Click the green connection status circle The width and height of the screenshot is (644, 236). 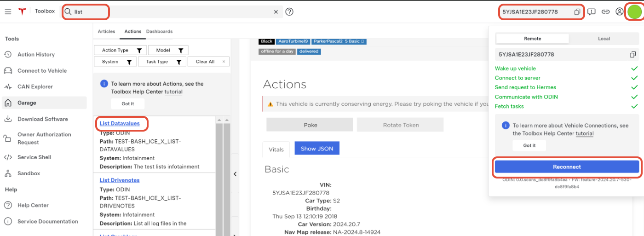pyautogui.click(x=634, y=12)
